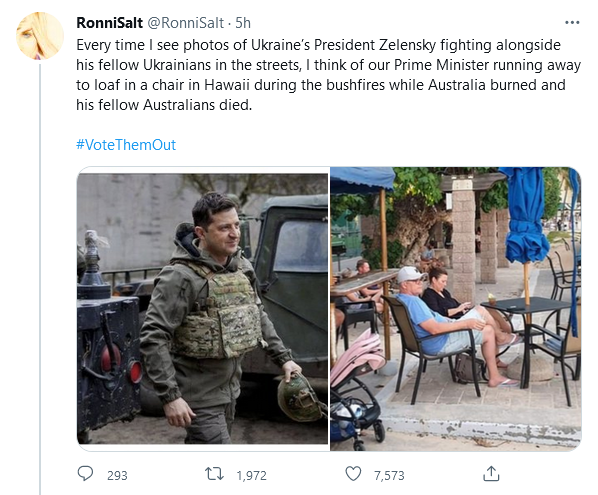Follow the vertical thread line below avatar
The image size is (598, 495).
[x=40, y=280]
